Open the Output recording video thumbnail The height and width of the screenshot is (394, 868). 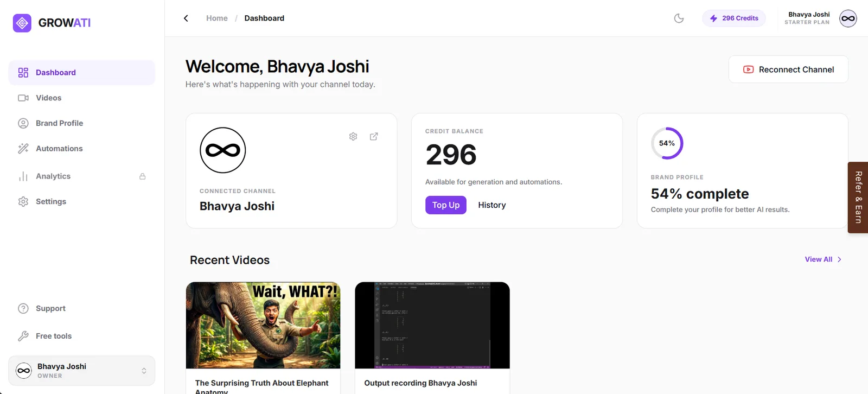[432, 325]
